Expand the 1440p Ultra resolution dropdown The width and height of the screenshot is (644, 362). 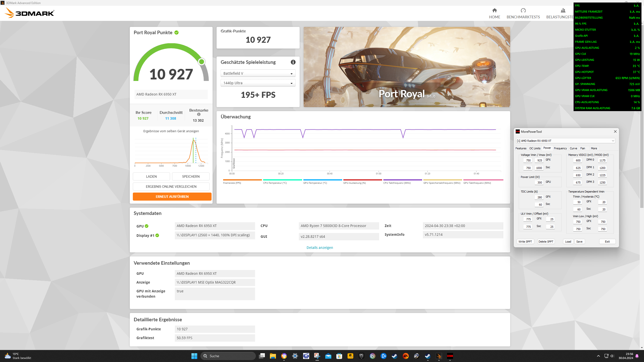(x=258, y=83)
